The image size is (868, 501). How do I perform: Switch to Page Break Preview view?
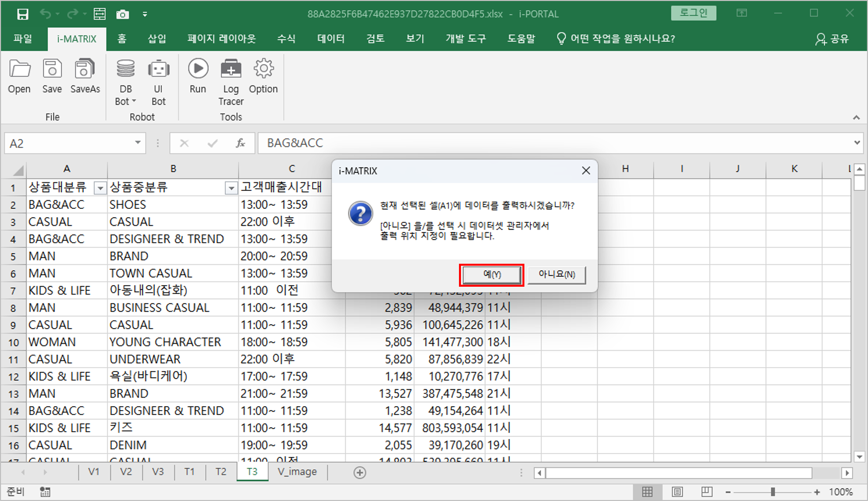[706, 492]
